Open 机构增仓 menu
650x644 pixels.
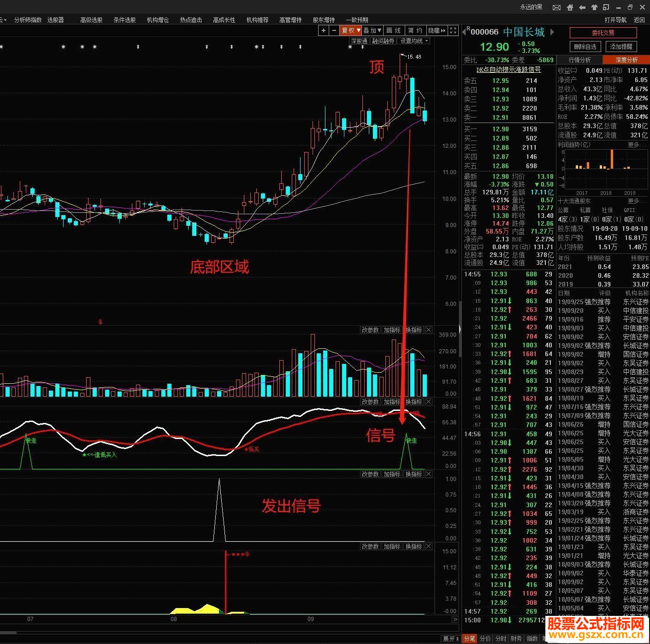click(158, 20)
